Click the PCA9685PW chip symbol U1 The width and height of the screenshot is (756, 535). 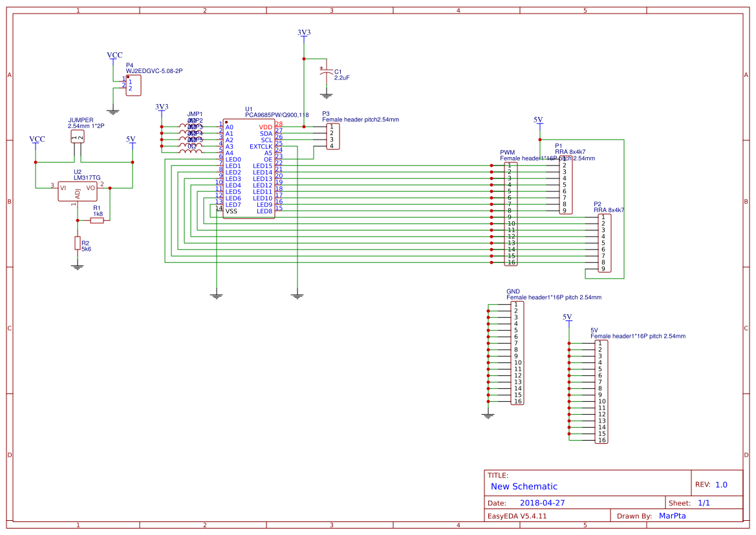tap(249, 168)
